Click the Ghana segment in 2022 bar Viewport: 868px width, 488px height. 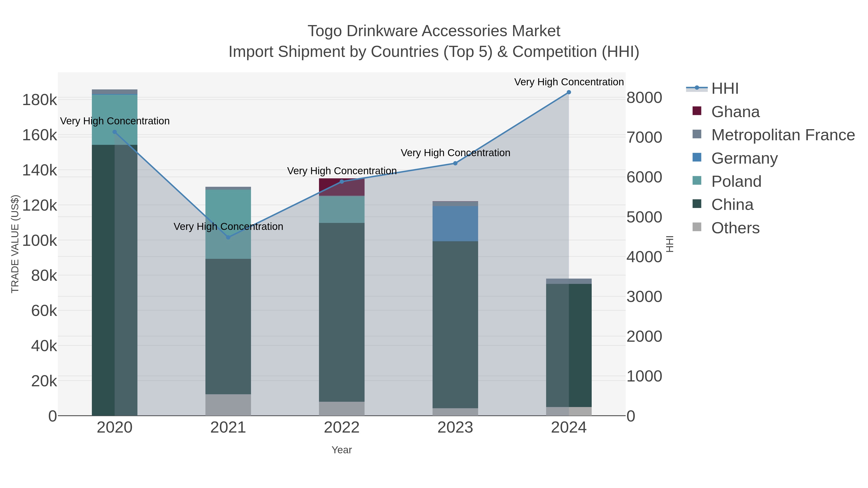click(342, 187)
